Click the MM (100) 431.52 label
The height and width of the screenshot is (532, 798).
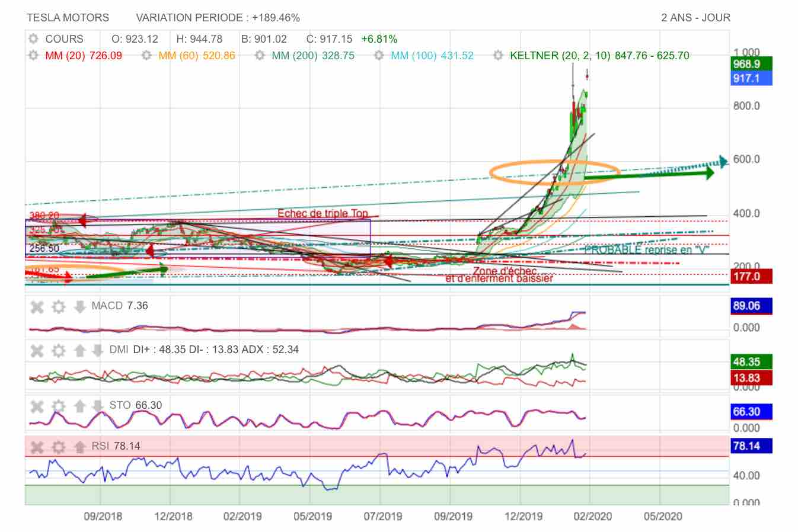[432, 56]
